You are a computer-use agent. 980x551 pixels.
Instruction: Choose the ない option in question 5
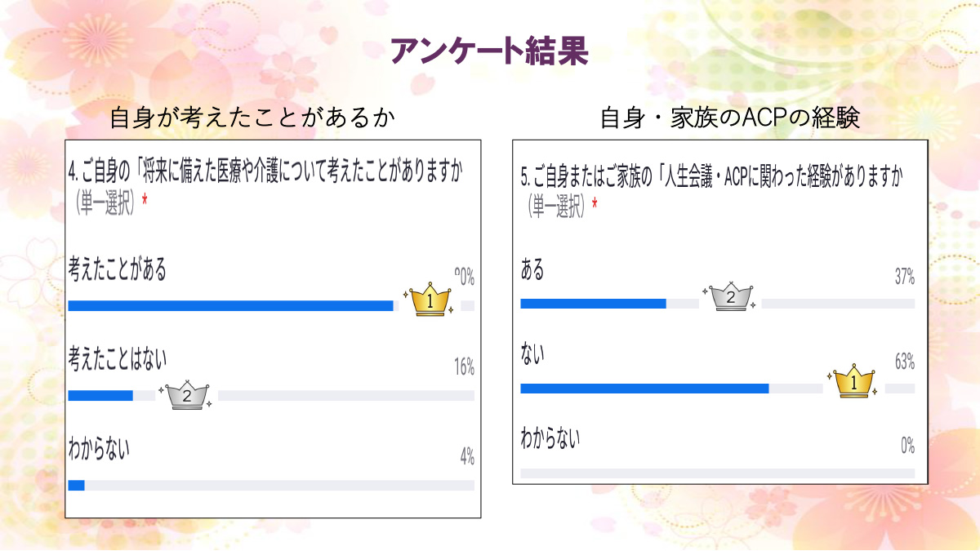[x=532, y=354]
